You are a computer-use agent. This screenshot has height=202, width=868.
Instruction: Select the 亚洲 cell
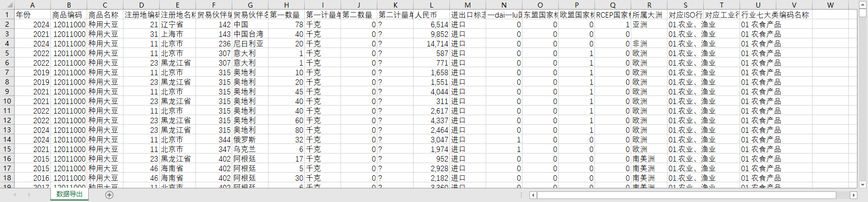tap(649, 24)
